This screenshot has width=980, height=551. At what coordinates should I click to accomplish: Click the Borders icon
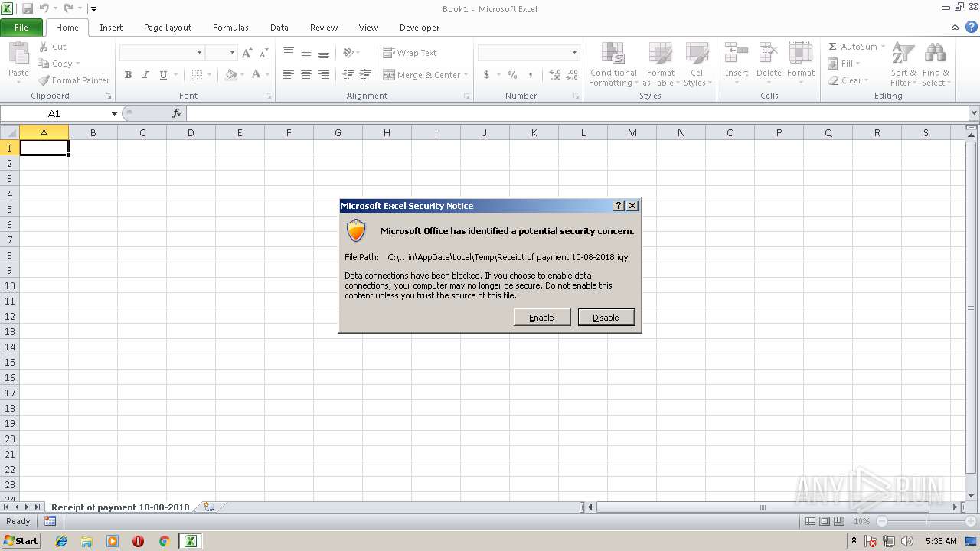coord(197,75)
